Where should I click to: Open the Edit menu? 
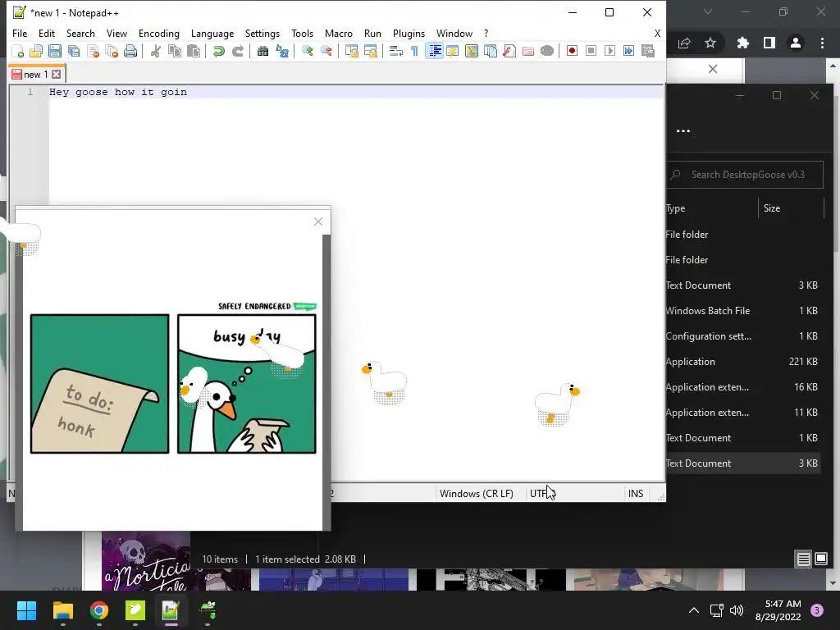pos(47,33)
